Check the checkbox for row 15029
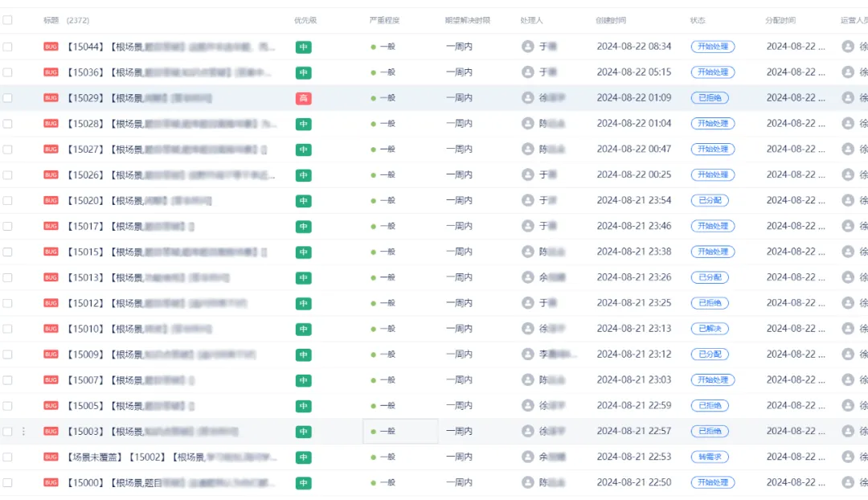The width and height of the screenshot is (868, 500). tap(8, 98)
